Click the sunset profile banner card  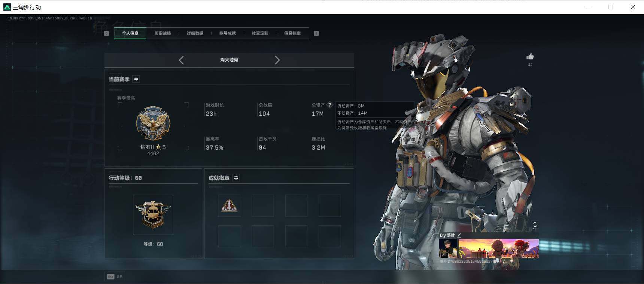coord(499,248)
